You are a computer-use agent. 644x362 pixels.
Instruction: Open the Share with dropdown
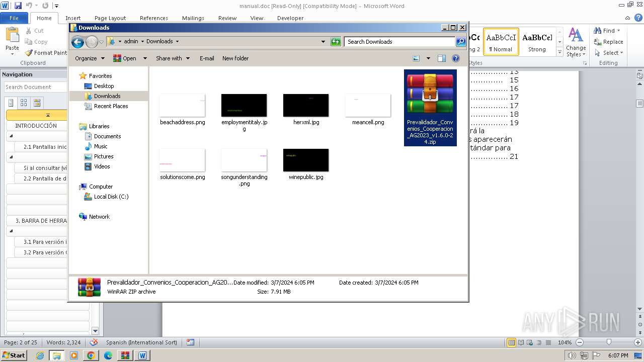tap(173, 58)
